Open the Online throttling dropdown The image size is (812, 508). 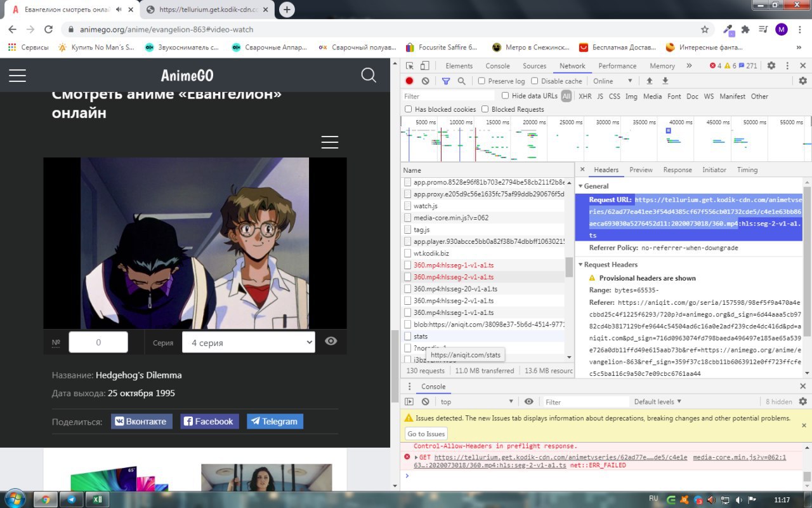(613, 81)
